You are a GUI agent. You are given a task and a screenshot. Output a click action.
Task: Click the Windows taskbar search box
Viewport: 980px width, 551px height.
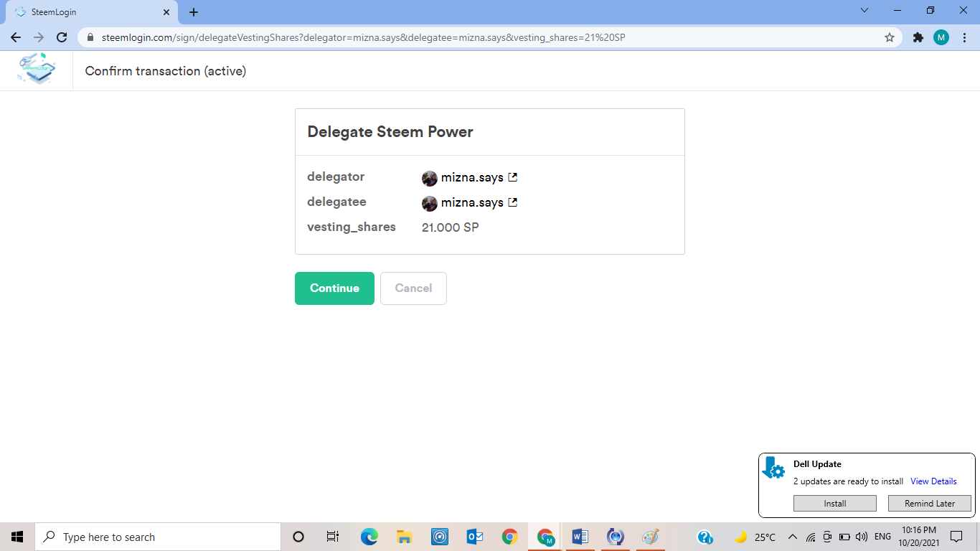(158, 537)
